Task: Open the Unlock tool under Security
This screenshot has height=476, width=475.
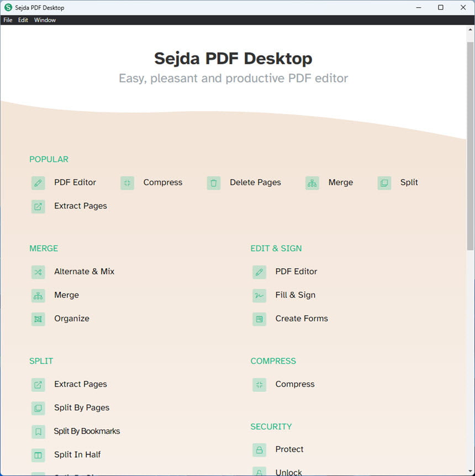Action: point(288,472)
